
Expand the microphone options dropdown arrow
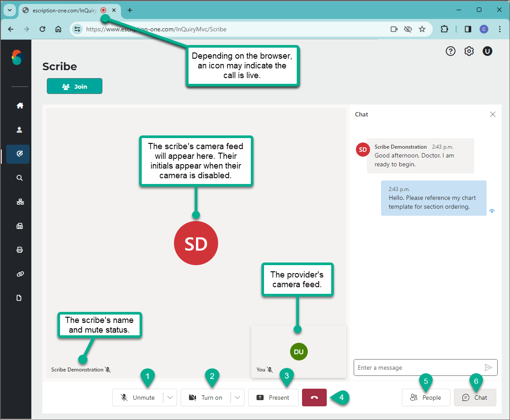tap(170, 397)
